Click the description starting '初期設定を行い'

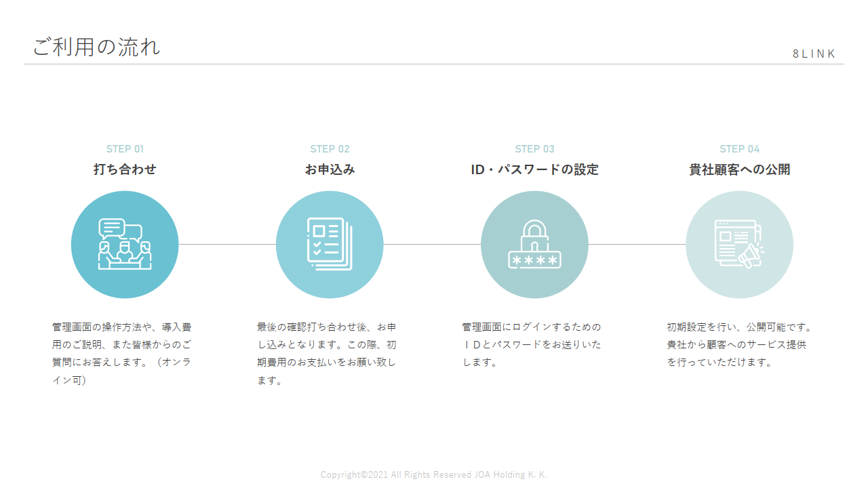tap(739, 344)
